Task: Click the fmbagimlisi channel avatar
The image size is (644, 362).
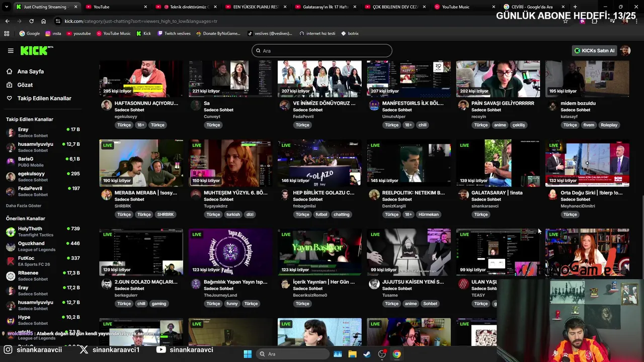Action: pyautogui.click(x=285, y=195)
